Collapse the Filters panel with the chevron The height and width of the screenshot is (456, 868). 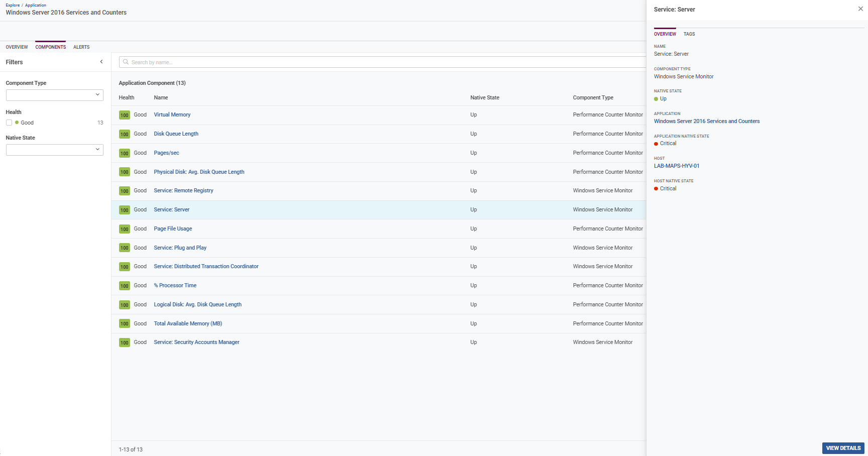pyautogui.click(x=101, y=62)
